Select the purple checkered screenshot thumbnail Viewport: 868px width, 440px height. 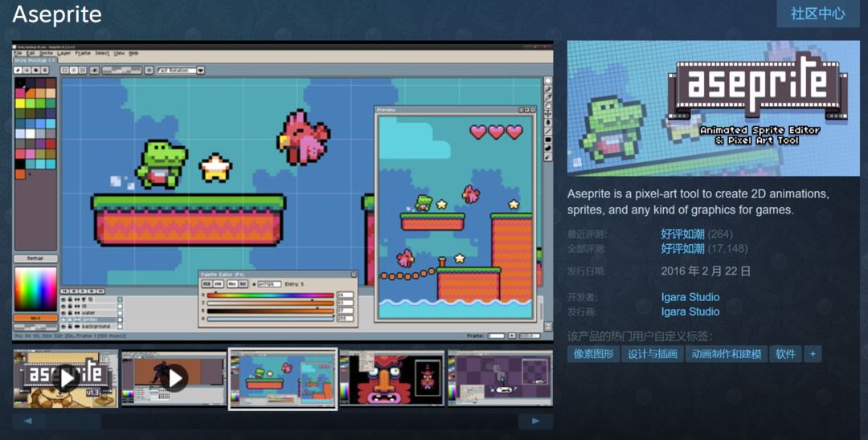(x=500, y=378)
